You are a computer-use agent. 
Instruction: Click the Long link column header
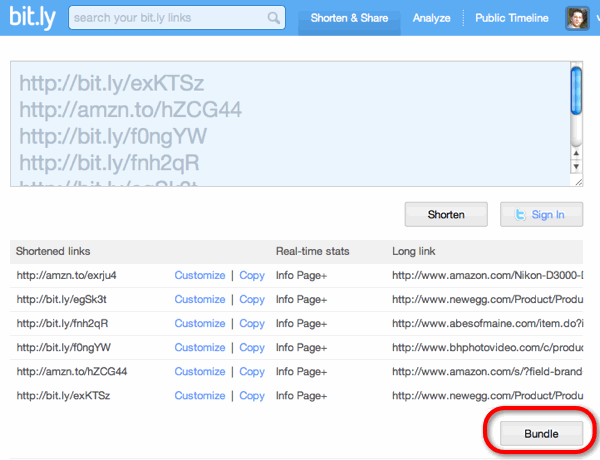(414, 251)
